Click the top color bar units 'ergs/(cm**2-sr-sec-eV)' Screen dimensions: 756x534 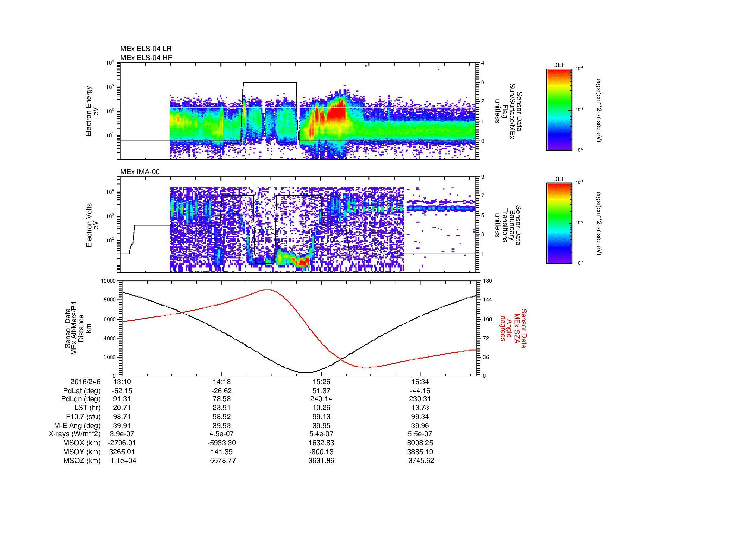pos(600,110)
